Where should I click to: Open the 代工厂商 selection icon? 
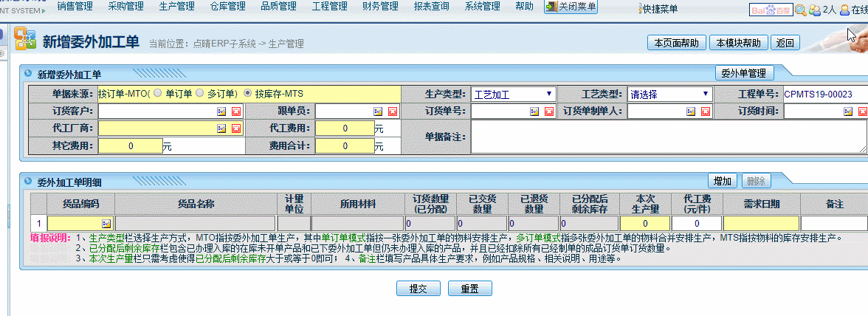pos(221,128)
